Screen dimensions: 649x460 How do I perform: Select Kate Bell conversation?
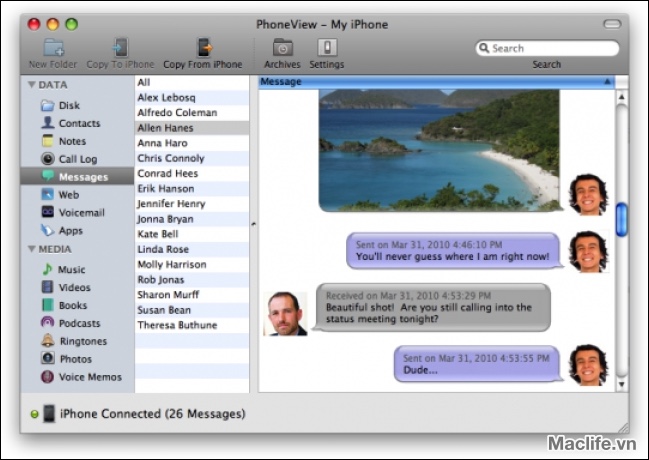click(x=192, y=234)
